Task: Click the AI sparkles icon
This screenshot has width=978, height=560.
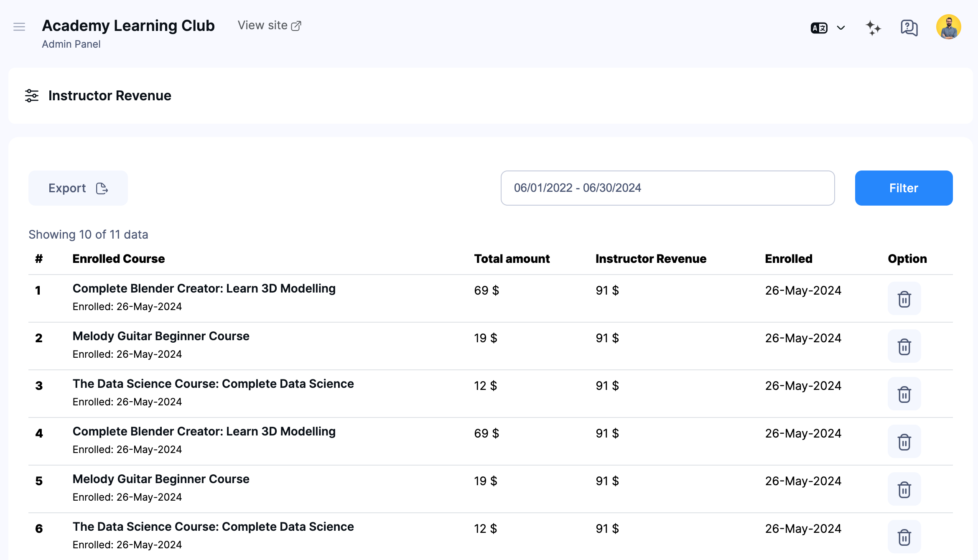Action: click(874, 27)
